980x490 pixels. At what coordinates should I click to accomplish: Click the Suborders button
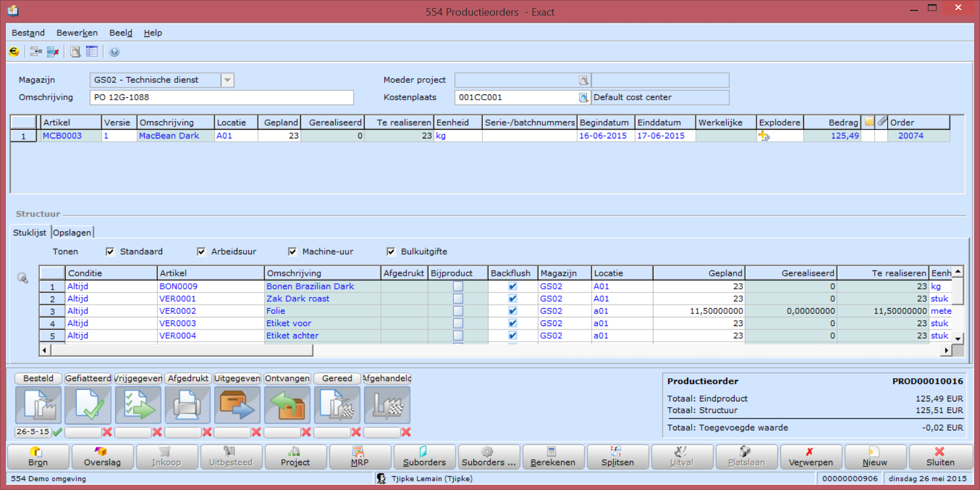424,456
